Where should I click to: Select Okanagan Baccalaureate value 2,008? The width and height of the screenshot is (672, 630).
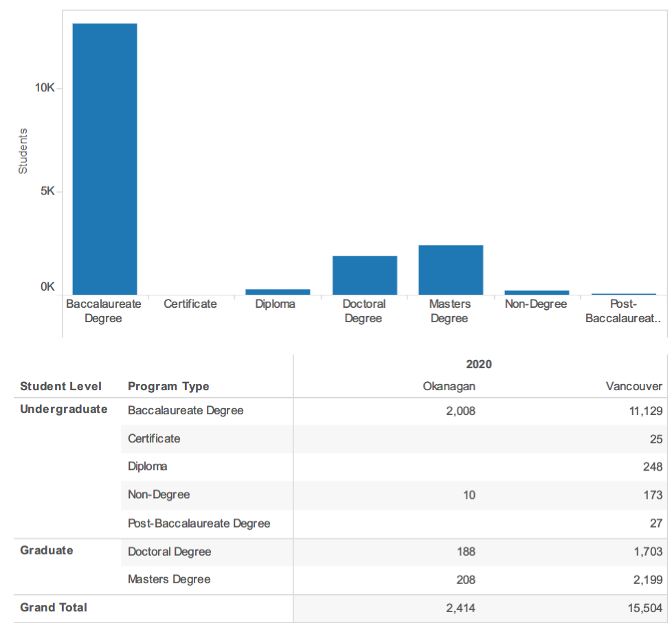click(x=461, y=411)
